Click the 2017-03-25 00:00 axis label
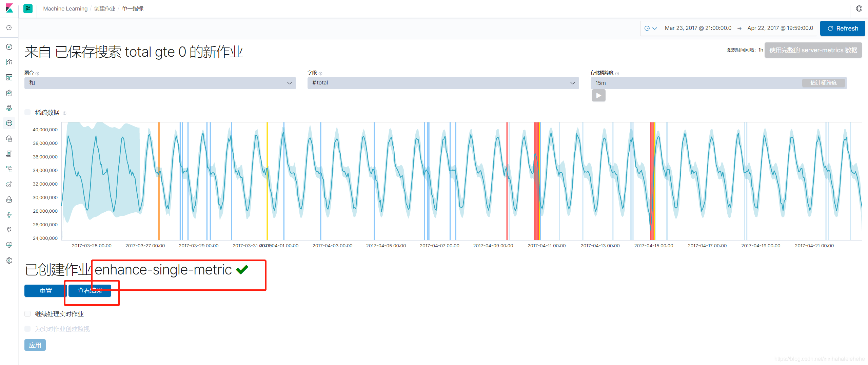 (92, 246)
